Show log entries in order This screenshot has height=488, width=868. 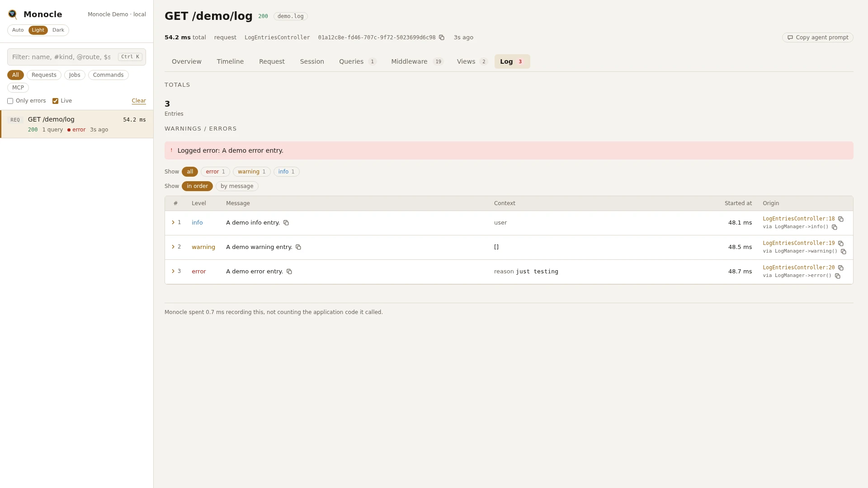197,186
